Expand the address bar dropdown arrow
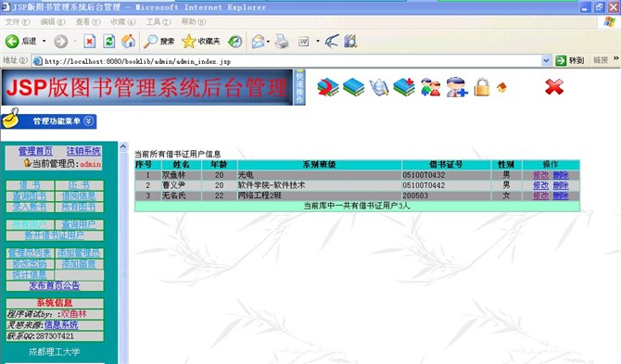Viewport: 621px width, 364px height. (546, 60)
